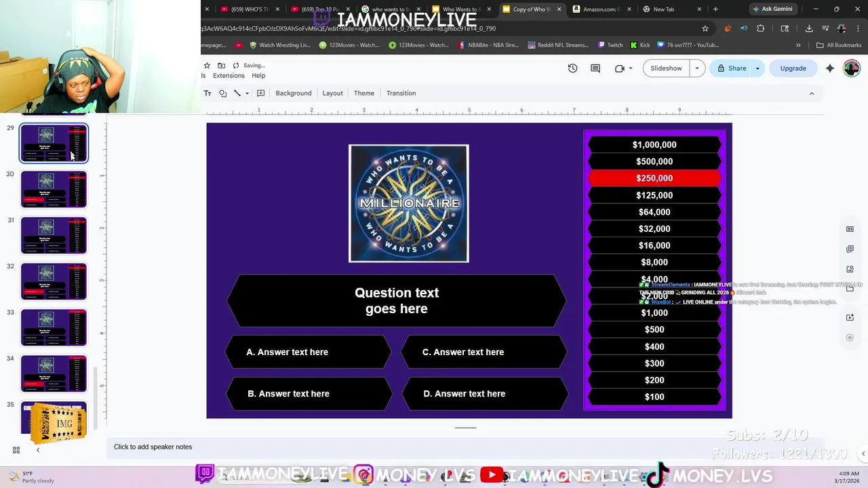Open the Google account avatar

852,68
